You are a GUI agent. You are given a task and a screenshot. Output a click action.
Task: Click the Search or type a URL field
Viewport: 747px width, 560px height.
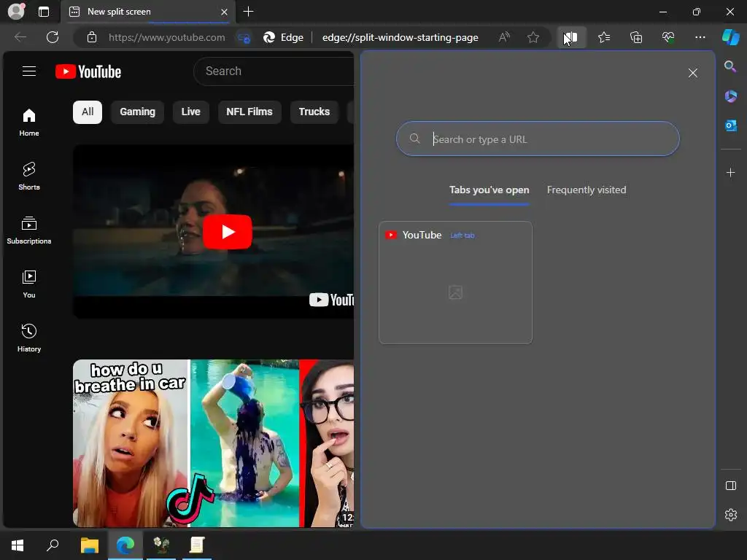(x=538, y=139)
